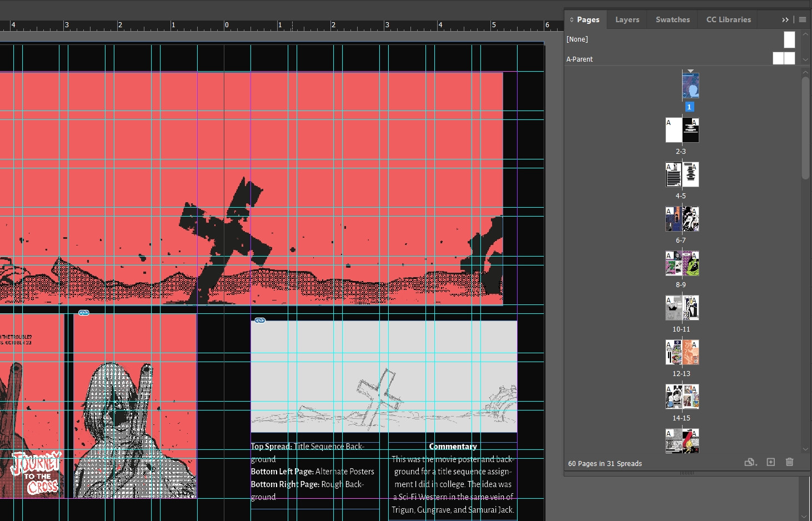Screen dimensions: 812x521
Task: Click parent section scroll-up arrow
Action: click(805, 34)
